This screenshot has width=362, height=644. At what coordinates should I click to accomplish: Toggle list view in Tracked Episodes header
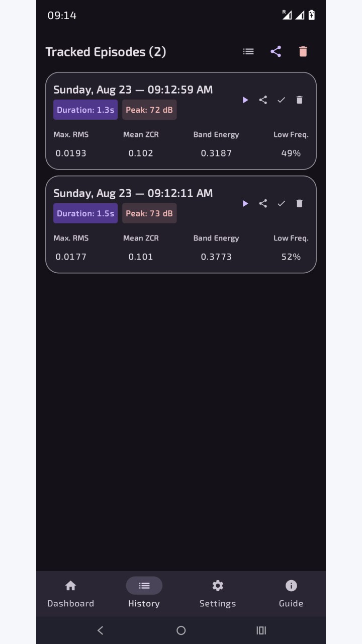[x=248, y=51]
